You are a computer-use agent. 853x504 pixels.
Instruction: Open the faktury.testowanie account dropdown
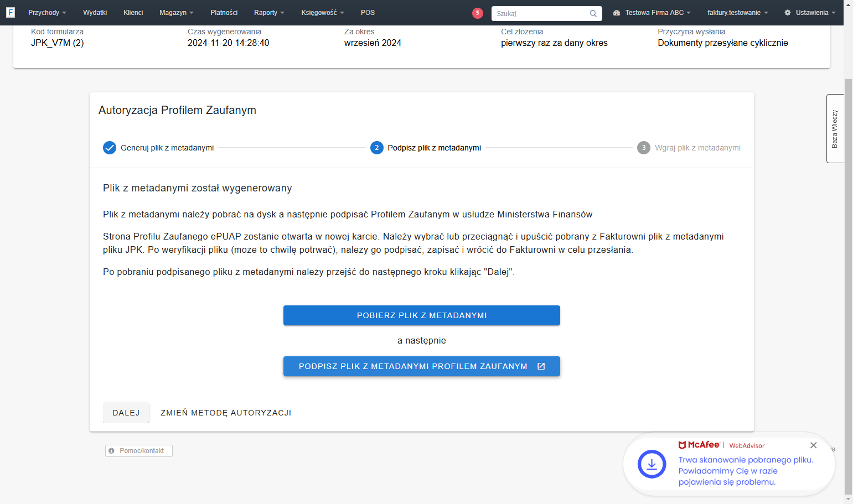pos(737,13)
